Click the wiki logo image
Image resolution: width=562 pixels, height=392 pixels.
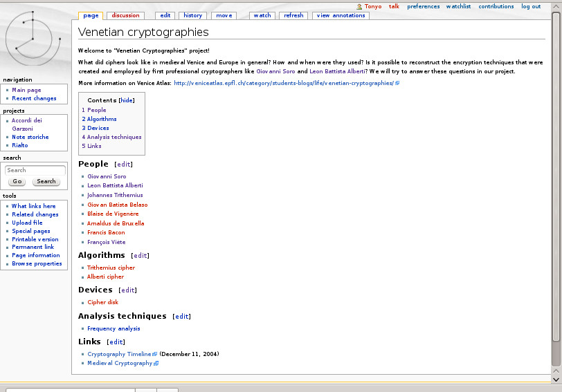click(x=33, y=38)
